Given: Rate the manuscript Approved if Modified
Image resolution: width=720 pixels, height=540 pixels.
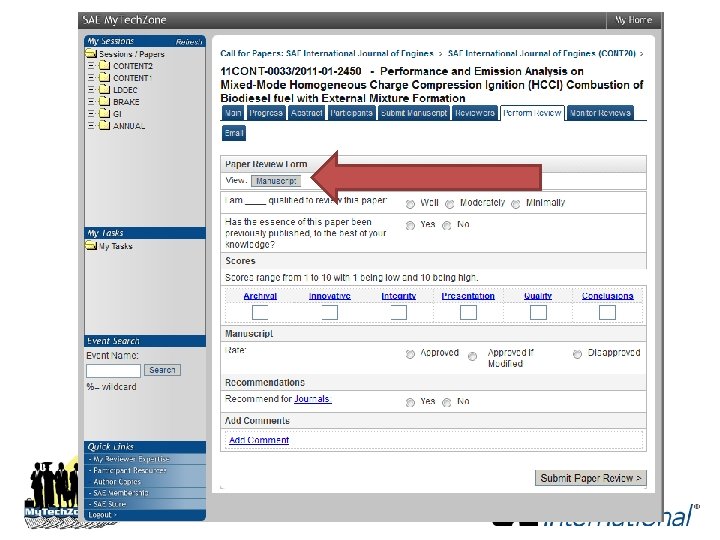Looking at the screenshot, I should pos(472,356).
